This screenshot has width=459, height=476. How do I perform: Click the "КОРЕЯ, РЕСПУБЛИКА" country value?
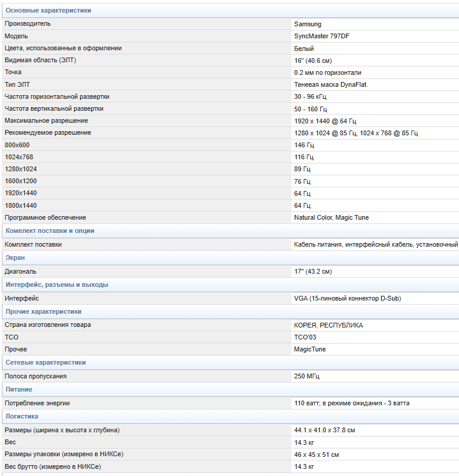point(328,325)
